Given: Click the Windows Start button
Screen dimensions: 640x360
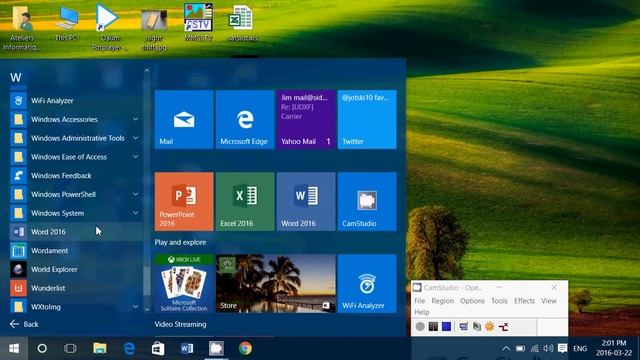Looking at the screenshot, I should (14, 348).
